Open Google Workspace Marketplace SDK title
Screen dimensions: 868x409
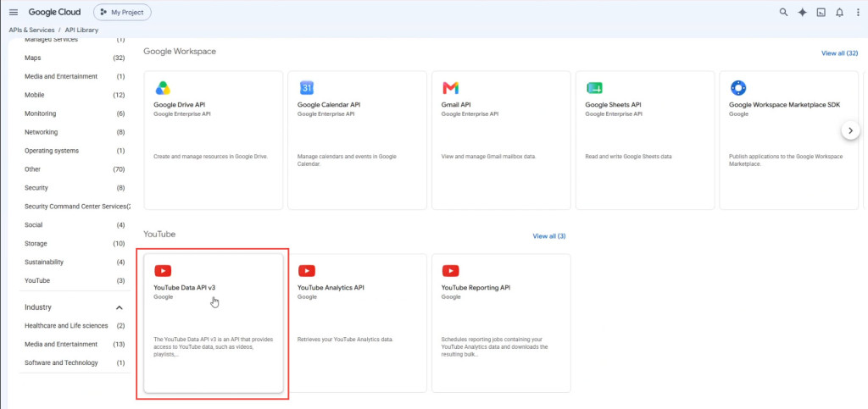click(x=782, y=104)
